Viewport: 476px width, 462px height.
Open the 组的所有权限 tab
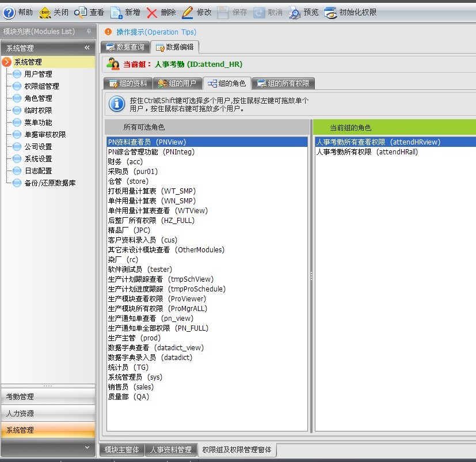pyautogui.click(x=283, y=84)
